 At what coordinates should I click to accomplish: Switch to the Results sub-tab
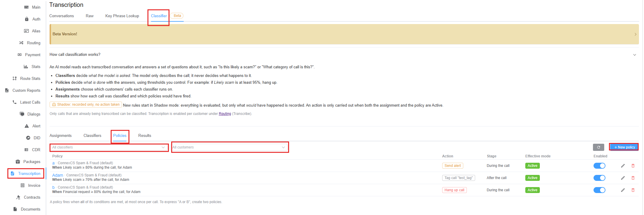pos(145,135)
